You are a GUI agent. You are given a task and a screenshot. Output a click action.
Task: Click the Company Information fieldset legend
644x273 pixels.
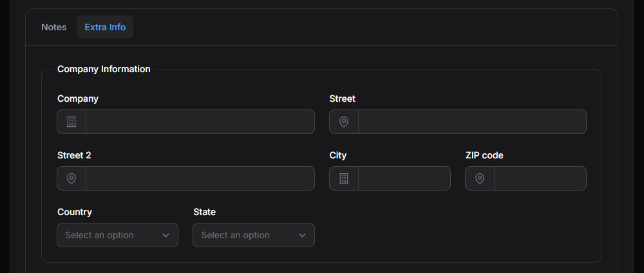(x=104, y=69)
